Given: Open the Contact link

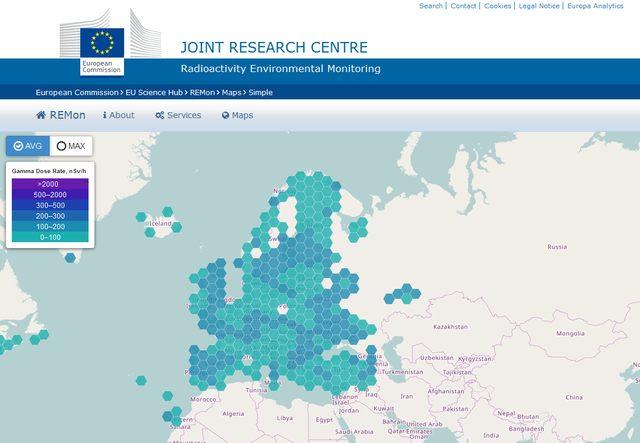Looking at the screenshot, I should point(463,6).
